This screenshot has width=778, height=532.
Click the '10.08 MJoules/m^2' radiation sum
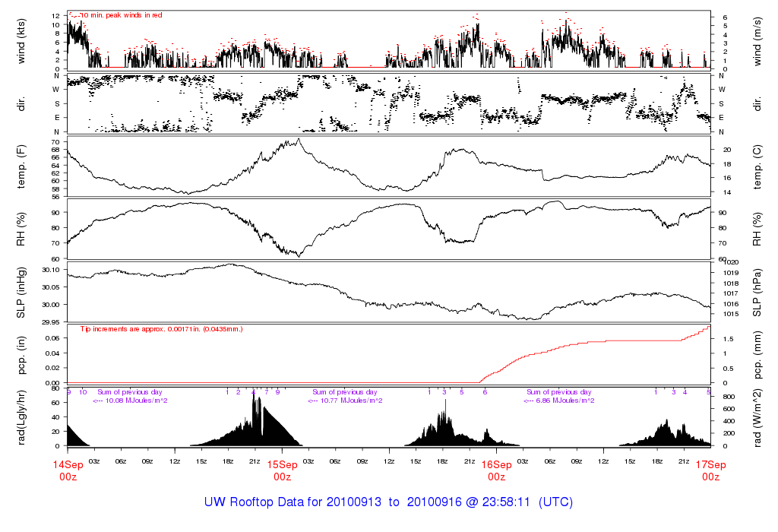pyautogui.click(x=136, y=401)
